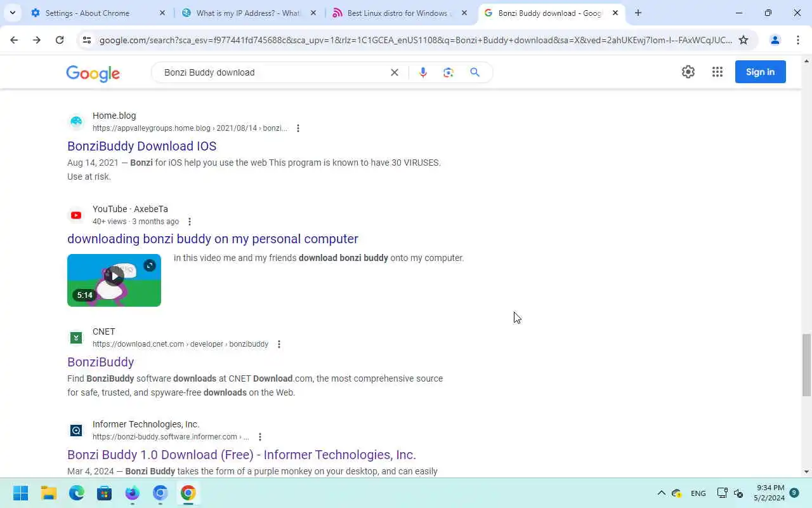Screen dimensions: 812x508
Task: Play the bonzi buddy video thumbnail
Action: tap(114, 280)
